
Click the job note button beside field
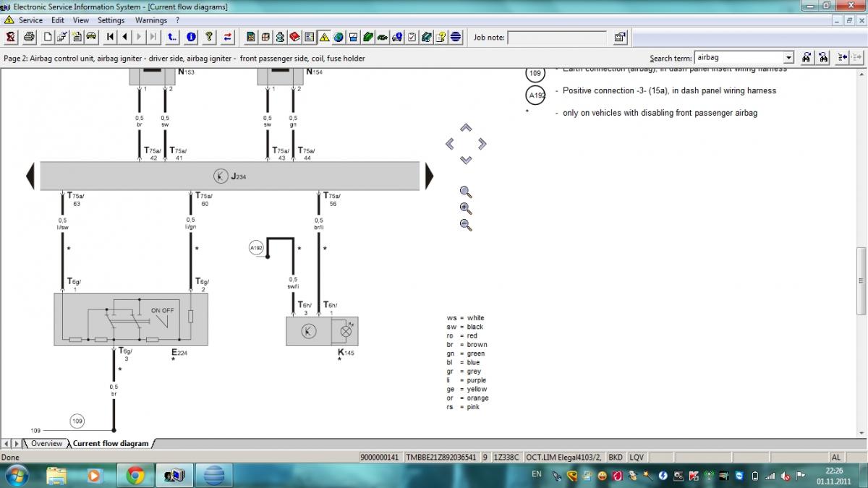[620, 37]
